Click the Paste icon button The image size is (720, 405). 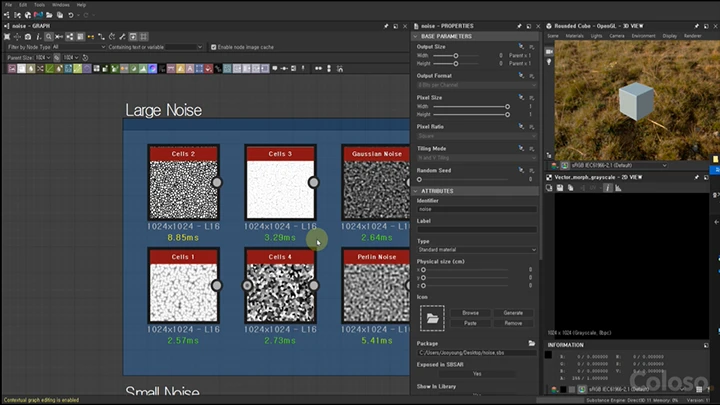pos(470,323)
